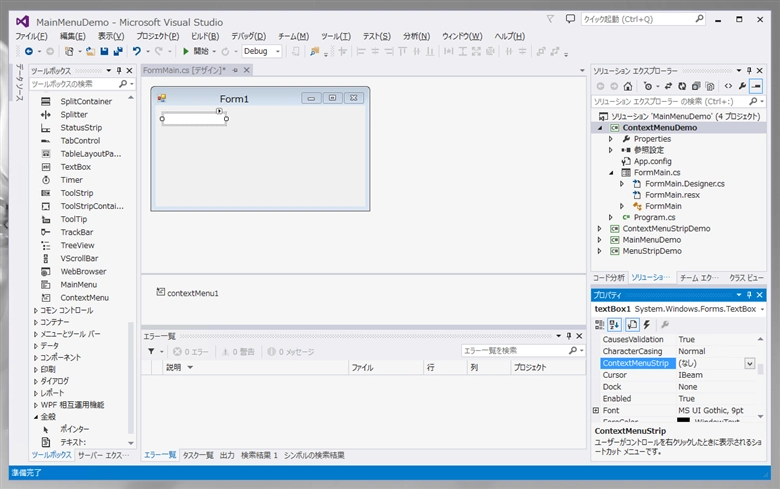Select MainMenu control in toolbox
Screen dimensions: 780x489
point(79,285)
